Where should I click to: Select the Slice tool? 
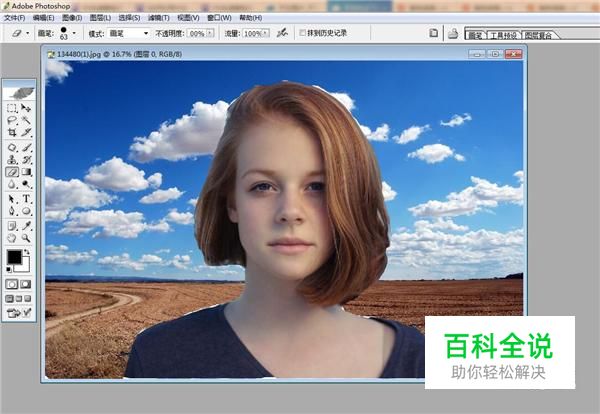26,132
